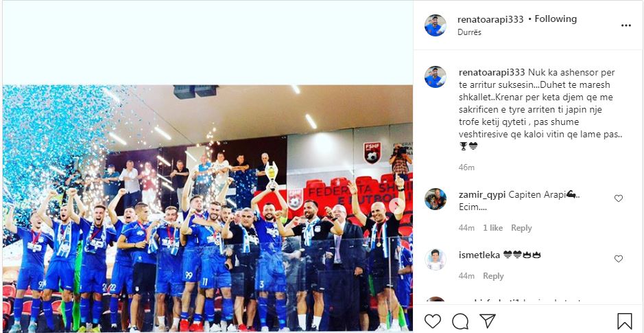Like ismetleka's comment with its heart
The width and height of the screenshot is (644, 333).
[x=619, y=259]
